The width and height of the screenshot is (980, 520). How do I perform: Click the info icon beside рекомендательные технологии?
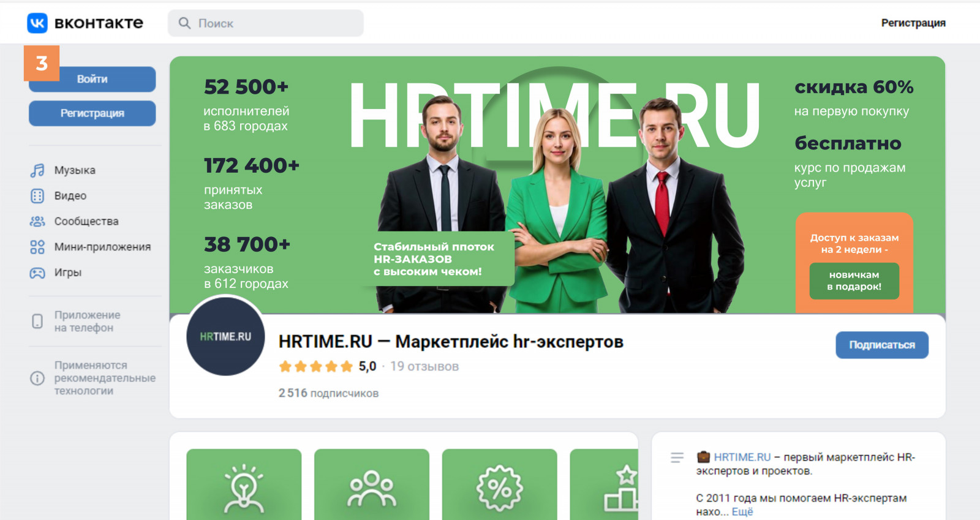click(x=37, y=379)
